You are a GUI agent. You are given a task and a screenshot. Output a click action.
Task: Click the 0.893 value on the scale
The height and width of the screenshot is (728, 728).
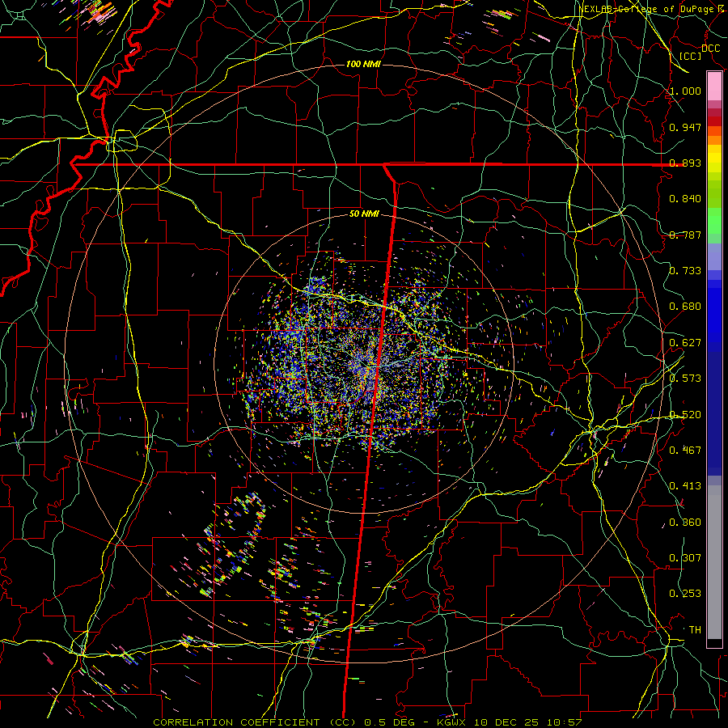[x=685, y=163]
